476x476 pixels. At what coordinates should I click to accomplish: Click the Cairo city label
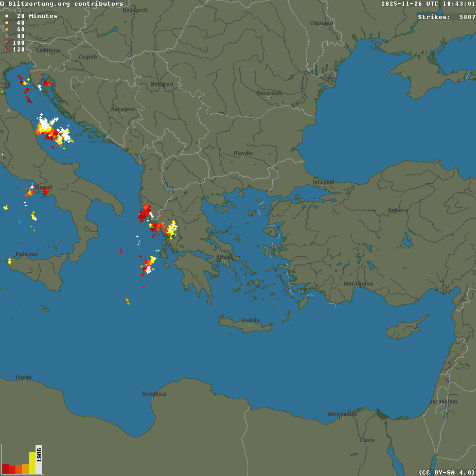366,440
